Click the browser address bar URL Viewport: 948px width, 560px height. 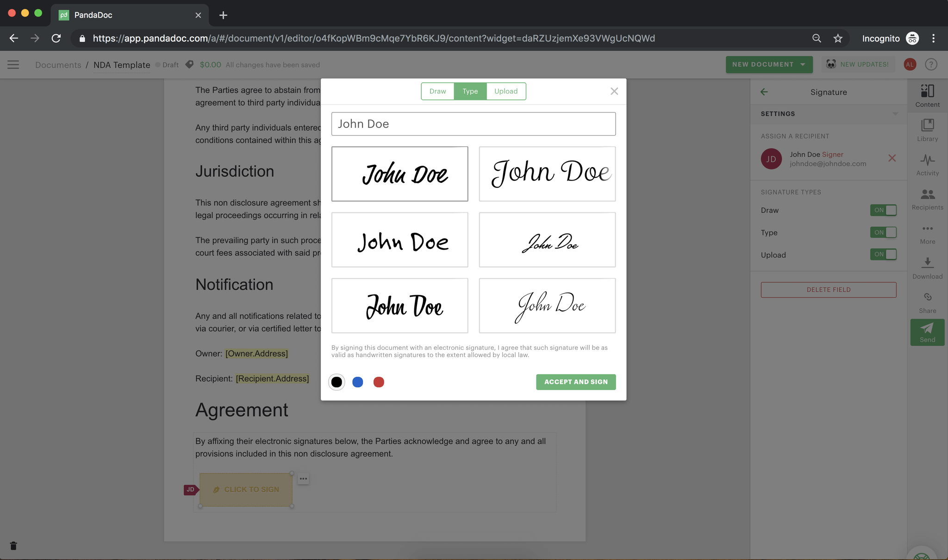[374, 38]
